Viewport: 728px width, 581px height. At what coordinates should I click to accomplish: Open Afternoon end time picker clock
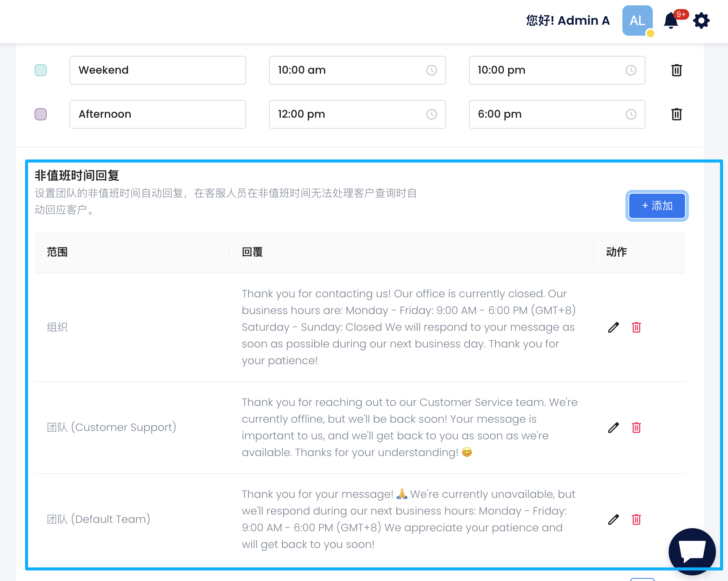tap(631, 114)
